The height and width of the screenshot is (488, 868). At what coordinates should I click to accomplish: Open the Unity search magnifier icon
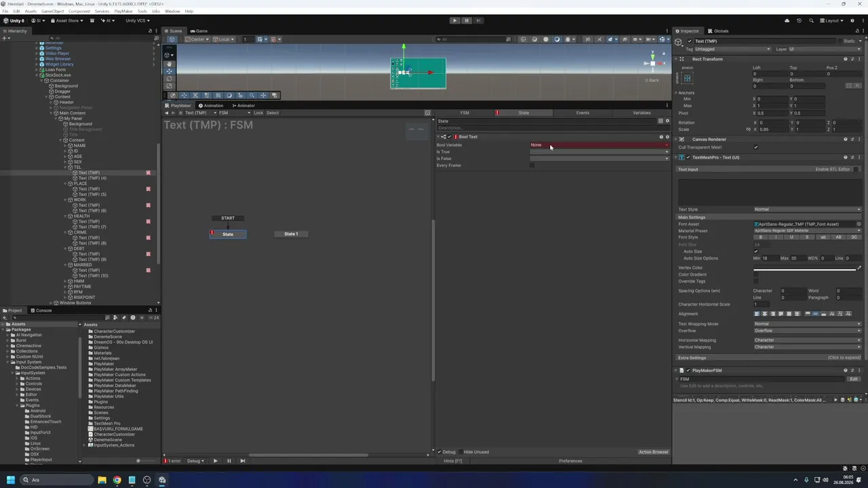810,20
